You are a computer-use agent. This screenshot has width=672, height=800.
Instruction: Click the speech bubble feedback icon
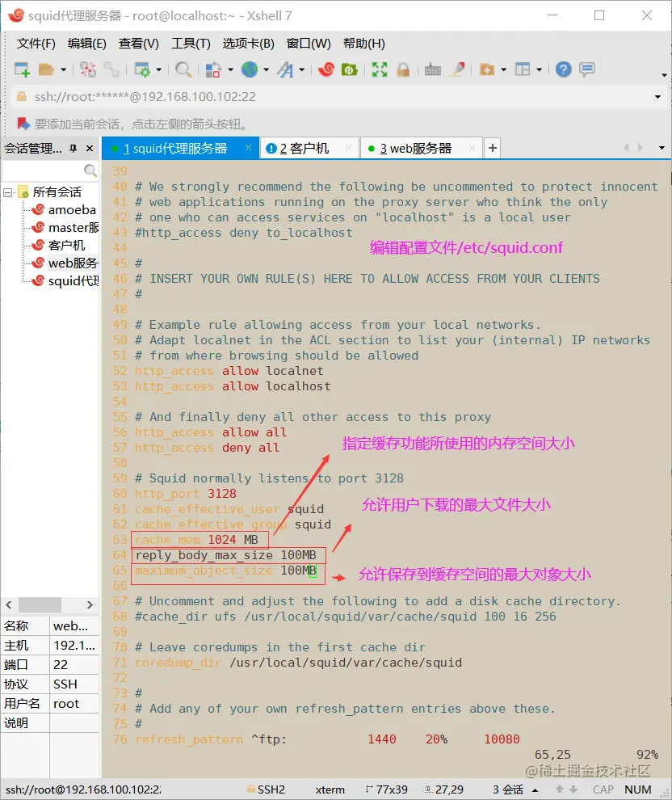(x=587, y=69)
